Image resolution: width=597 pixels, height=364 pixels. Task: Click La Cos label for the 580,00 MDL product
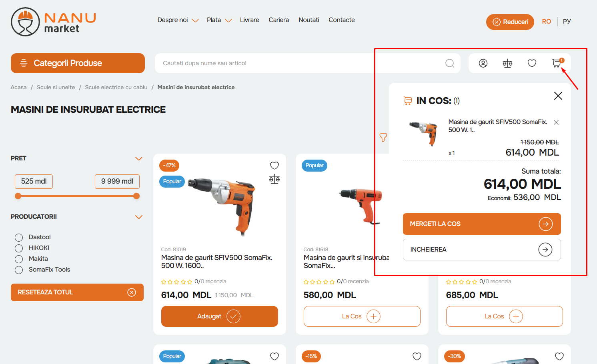[352, 316]
